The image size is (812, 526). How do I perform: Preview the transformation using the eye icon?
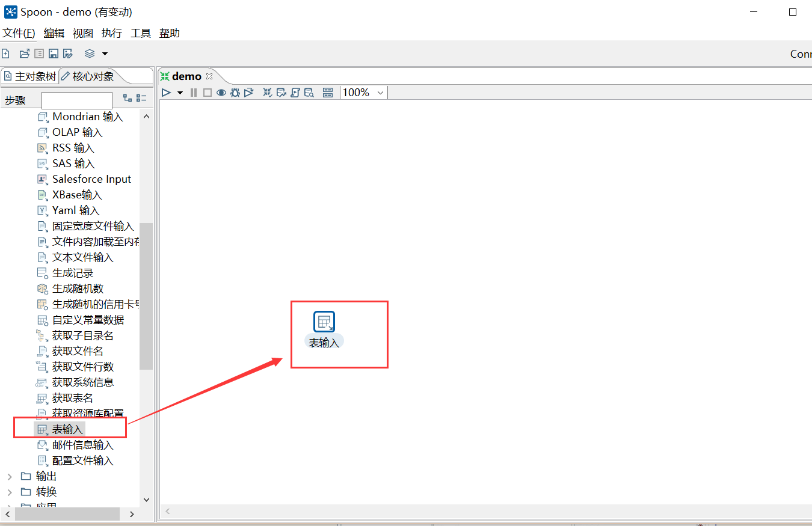[x=221, y=93]
